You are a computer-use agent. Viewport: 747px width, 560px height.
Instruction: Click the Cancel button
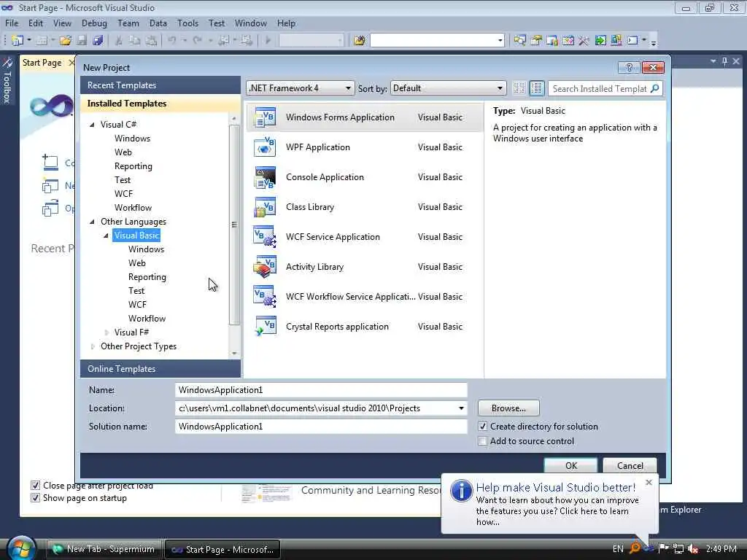point(630,465)
